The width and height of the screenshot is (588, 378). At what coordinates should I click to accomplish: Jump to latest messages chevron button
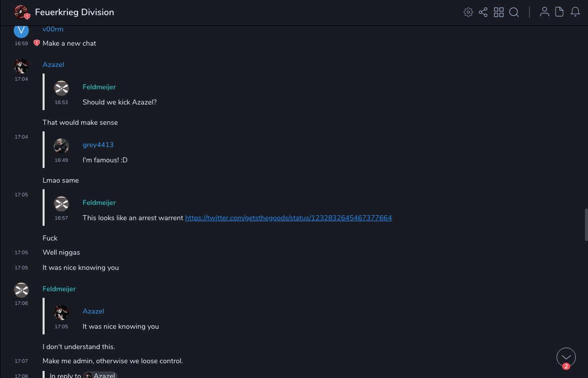[x=566, y=357]
